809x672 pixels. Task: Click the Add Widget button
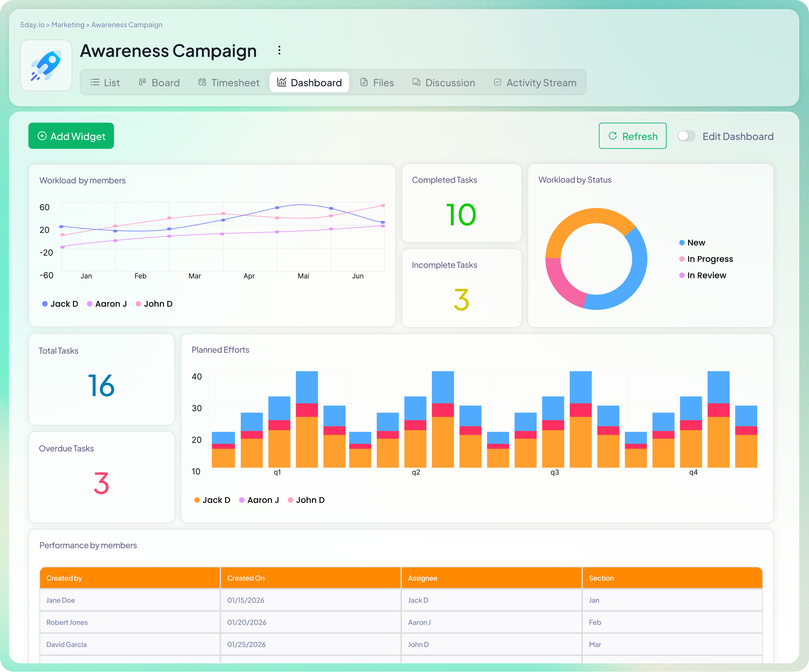pyautogui.click(x=71, y=136)
